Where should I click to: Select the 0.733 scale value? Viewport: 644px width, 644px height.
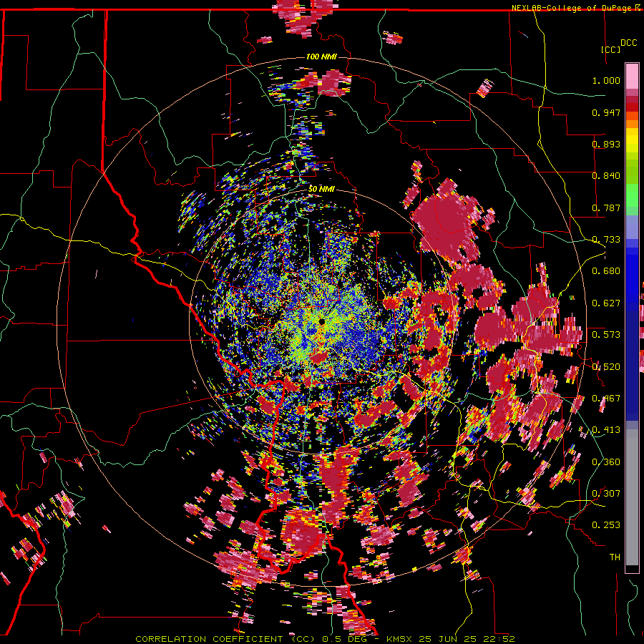pos(606,240)
